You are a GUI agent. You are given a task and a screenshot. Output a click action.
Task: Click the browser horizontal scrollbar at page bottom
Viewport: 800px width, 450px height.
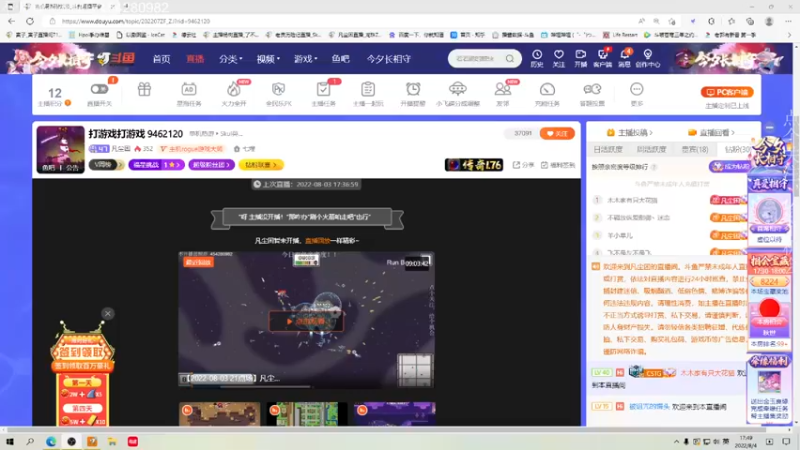[383, 430]
